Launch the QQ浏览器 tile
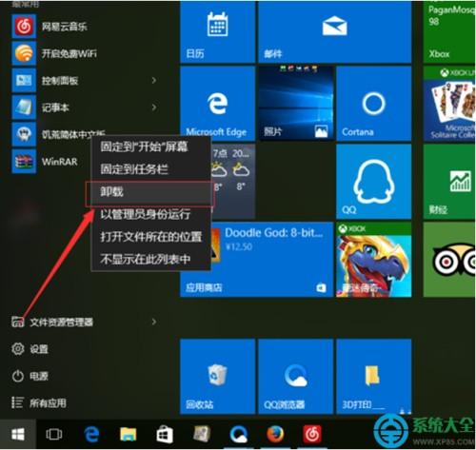 [296, 377]
